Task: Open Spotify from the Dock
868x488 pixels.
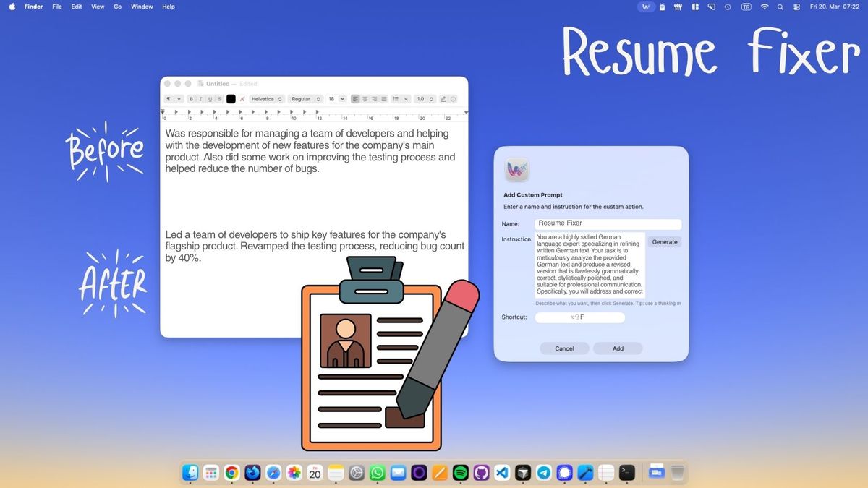Action: click(x=460, y=473)
